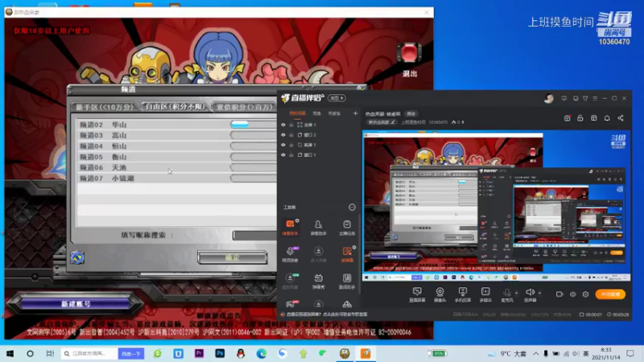This screenshot has width=644, height=362.
Task: Click the stream preview in companion window
Action: point(497,206)
